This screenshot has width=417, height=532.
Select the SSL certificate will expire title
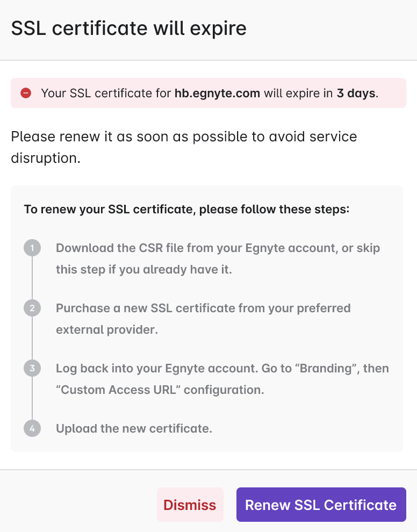pos(128,28)
